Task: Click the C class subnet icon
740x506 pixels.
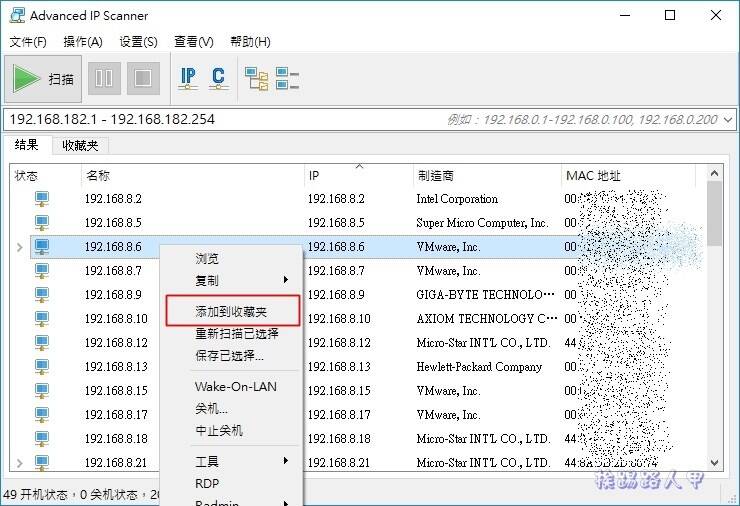Action: click(x=218, y=78)
